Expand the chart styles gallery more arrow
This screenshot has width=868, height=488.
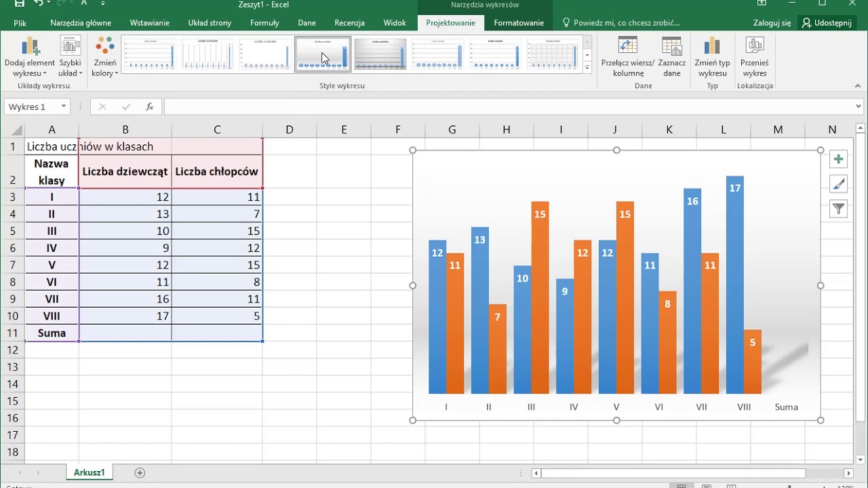point(587,66)
